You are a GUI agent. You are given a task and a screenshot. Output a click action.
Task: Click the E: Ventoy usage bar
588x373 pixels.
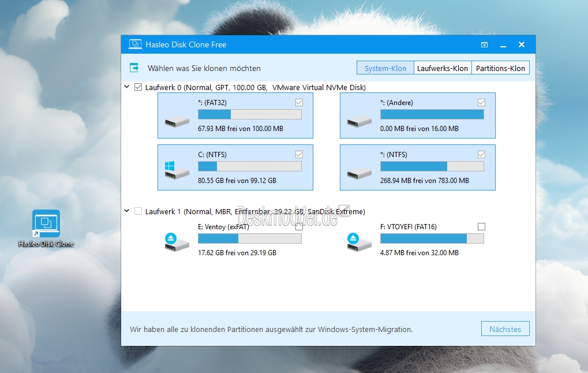tap(250, 238)
